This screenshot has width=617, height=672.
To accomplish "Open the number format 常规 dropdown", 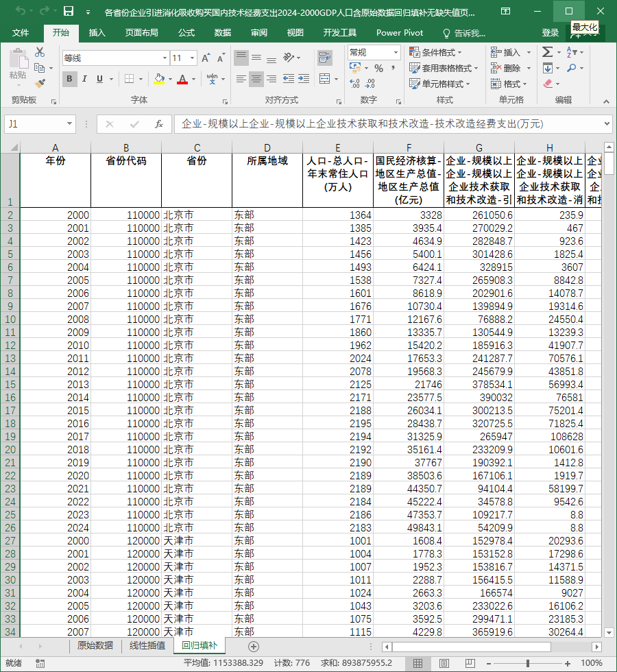I will [x=396, y=52].
